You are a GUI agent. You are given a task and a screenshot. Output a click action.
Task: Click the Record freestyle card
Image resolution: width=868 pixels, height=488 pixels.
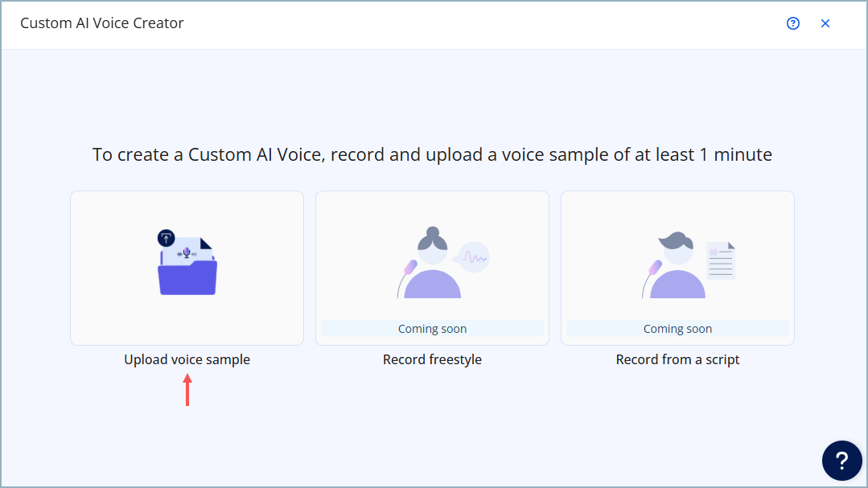(432, 268)
